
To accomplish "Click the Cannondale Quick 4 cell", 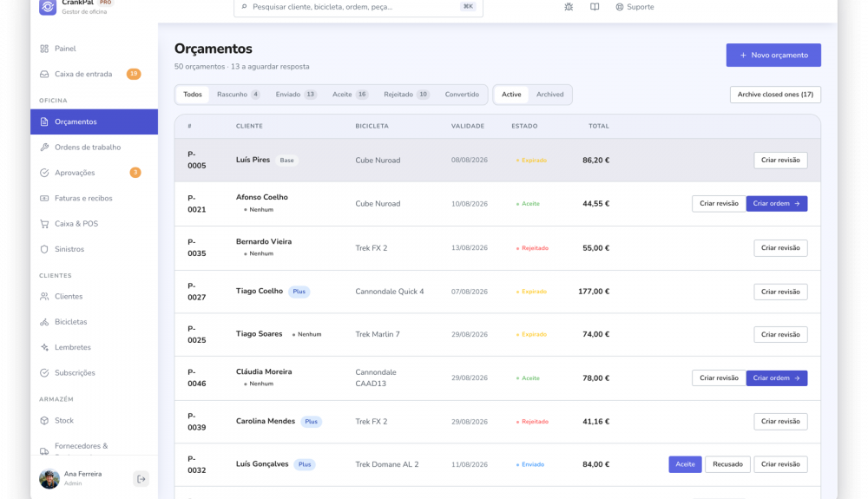I will (x=390, y=292).
